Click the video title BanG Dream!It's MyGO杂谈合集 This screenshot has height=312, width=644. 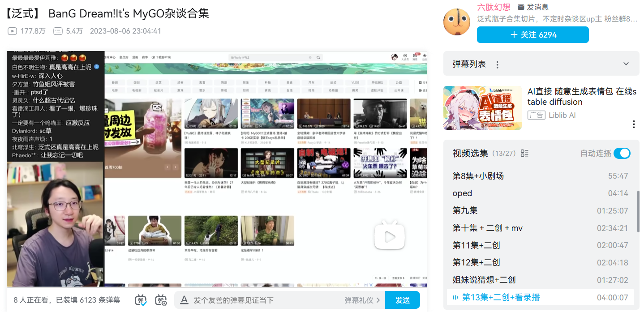107,13
